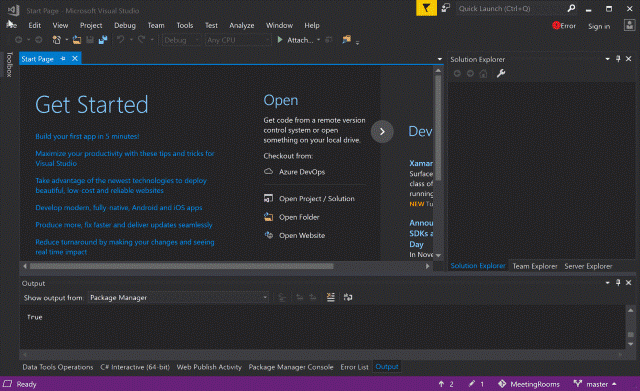Click Open Project / Solution

pos(309,199)
